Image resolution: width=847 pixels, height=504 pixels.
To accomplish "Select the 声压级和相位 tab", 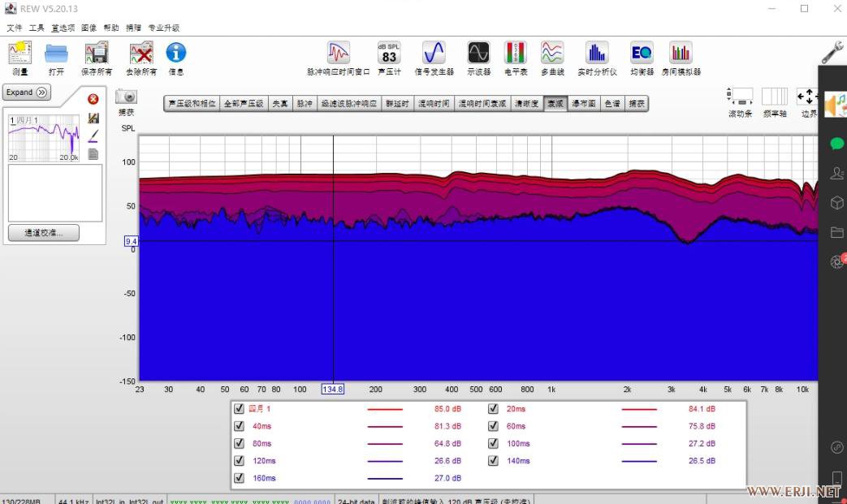I will pos(192,104).
